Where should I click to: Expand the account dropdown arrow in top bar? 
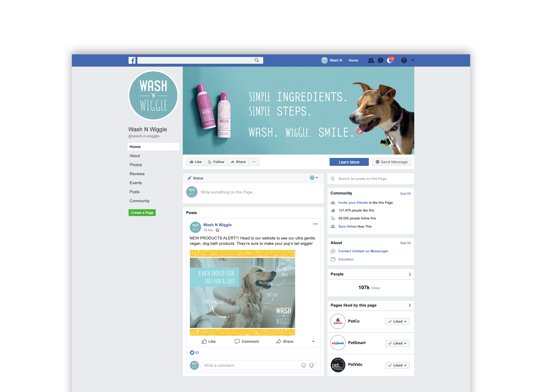[x=413, y=60]
